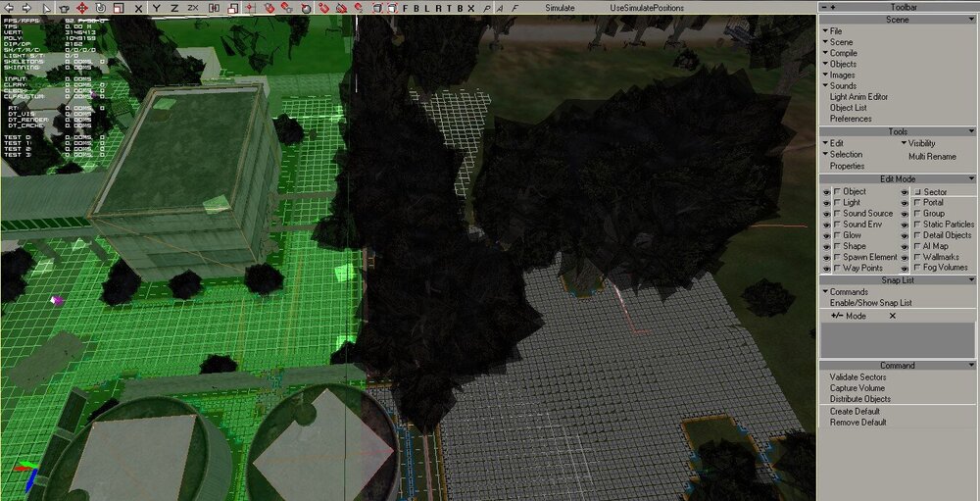980x501 pixels.
Task: Toggle eye visibility for Static Particles
Action: point(905,225)
